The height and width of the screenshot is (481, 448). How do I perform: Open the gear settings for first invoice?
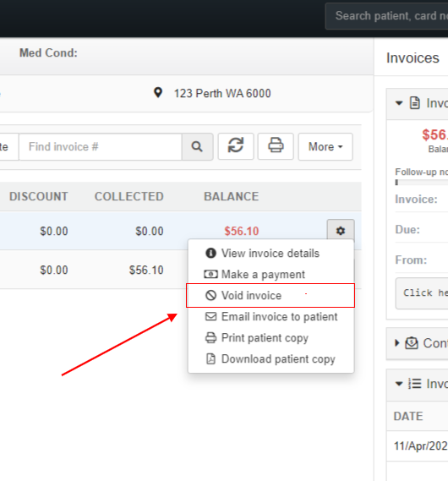point(341,231)
